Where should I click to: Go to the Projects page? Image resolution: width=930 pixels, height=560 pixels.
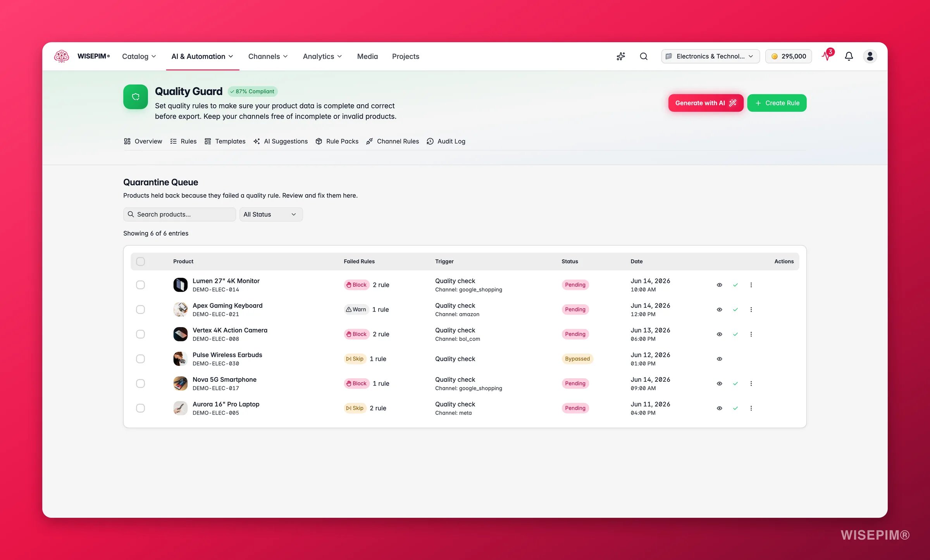point(405,56)
